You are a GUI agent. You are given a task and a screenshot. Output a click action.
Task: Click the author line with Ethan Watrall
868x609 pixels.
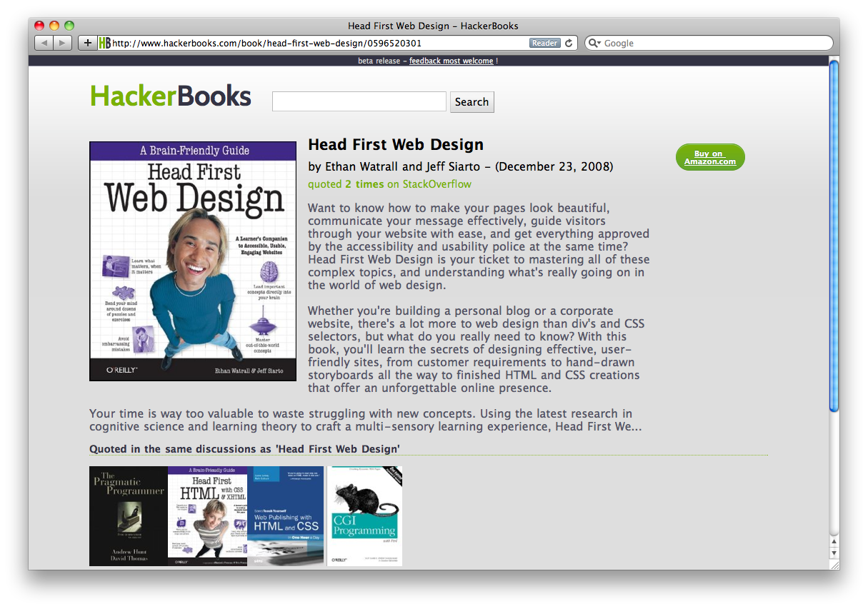click(x=461, y=167)
